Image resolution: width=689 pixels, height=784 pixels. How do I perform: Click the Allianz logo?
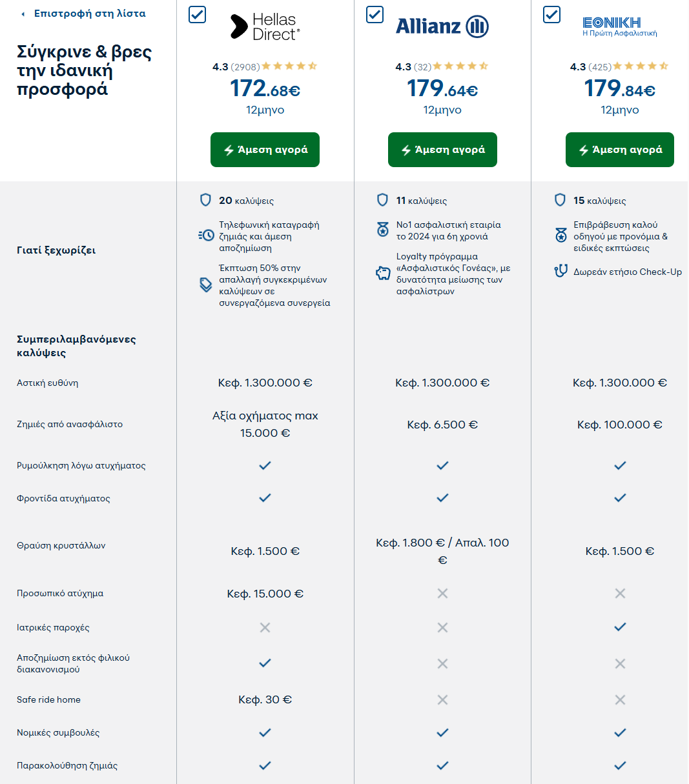coord(442,26)
